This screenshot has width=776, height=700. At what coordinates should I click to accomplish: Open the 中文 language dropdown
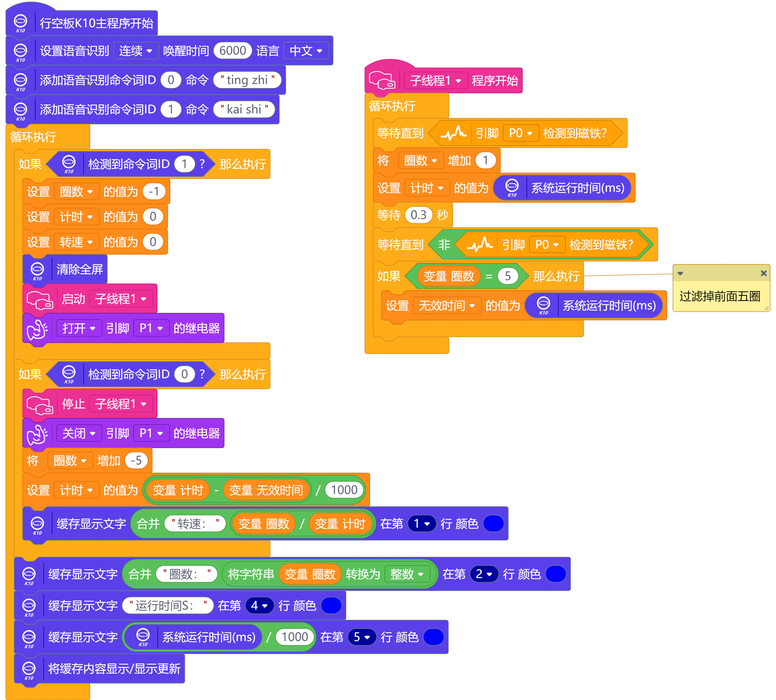[x=306, y=51]
